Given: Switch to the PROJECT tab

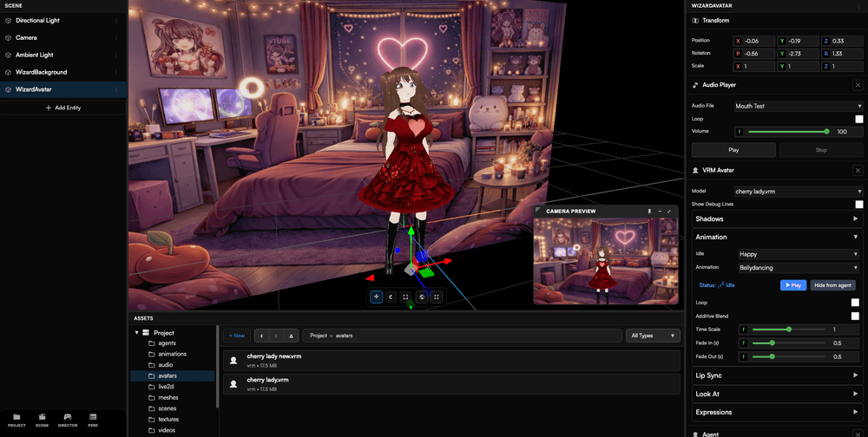Looking at the screenshot, I should tap(16, 421).
